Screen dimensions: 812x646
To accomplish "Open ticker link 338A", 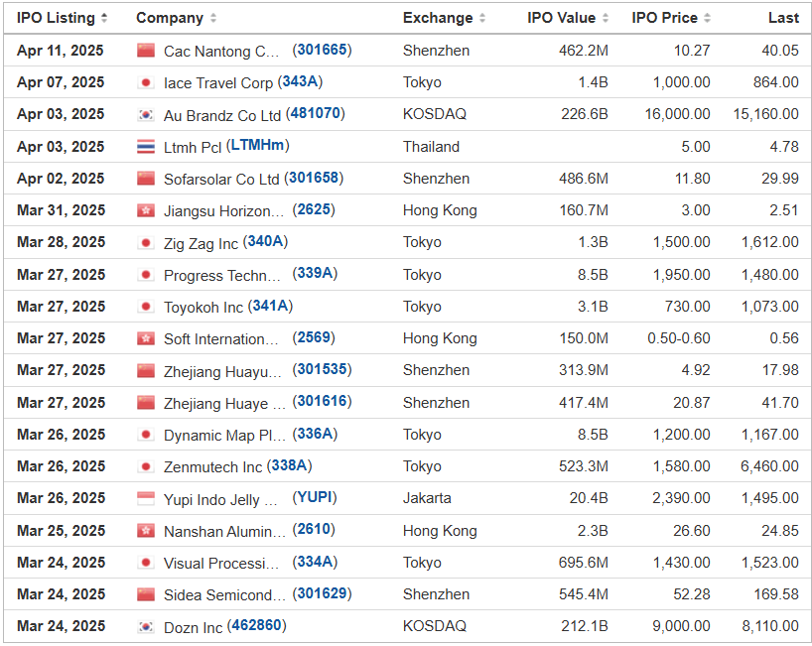I will click(x=290, y=465).
